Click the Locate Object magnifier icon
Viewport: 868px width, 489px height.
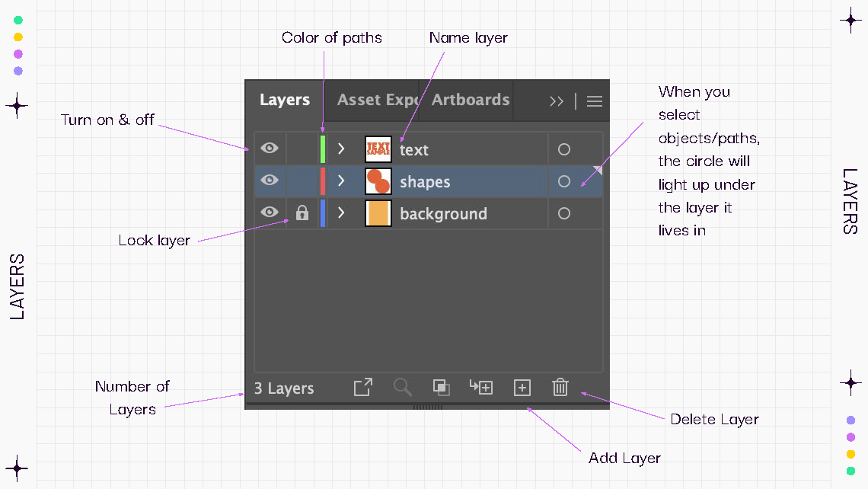click(x=403, y=388)
